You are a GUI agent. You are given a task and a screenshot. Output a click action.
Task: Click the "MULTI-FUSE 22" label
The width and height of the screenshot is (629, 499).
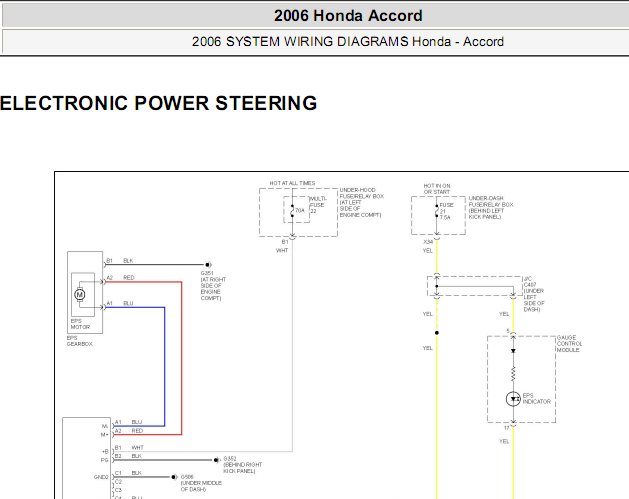pos(318,205)
